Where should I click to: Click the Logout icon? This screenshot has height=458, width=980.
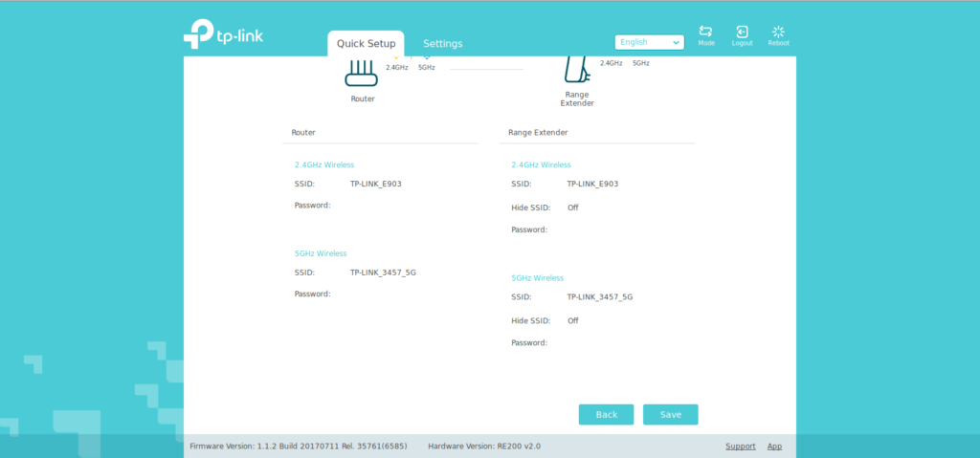pos(742,33)
